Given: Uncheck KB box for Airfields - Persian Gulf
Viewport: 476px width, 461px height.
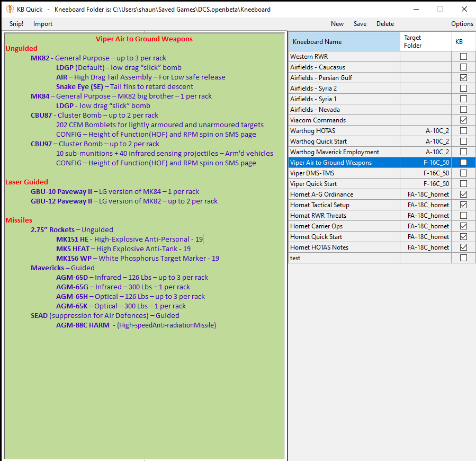Looking at the screenshot, I should (463, 78).
